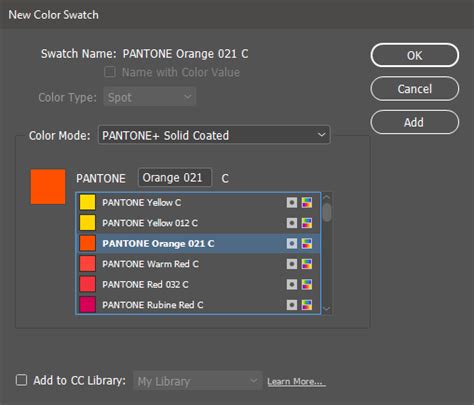
Task: Open the Color Type Spot dropdown
Action: [150, 97]
